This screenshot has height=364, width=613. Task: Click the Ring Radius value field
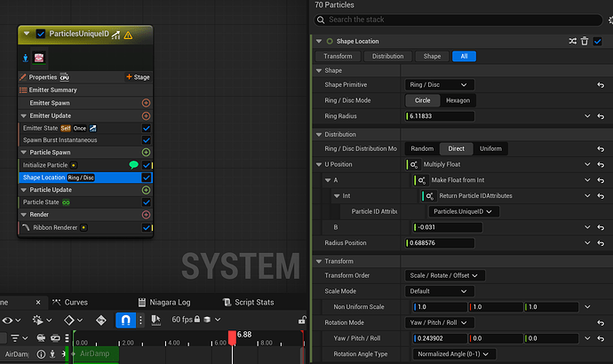[x=440, y=116]
